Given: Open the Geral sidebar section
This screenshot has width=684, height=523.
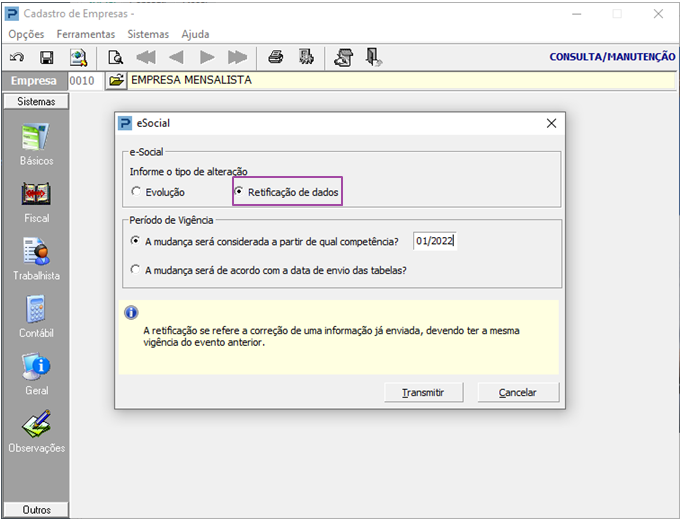Looking at the screenshot, I should (x=36, y=374).
